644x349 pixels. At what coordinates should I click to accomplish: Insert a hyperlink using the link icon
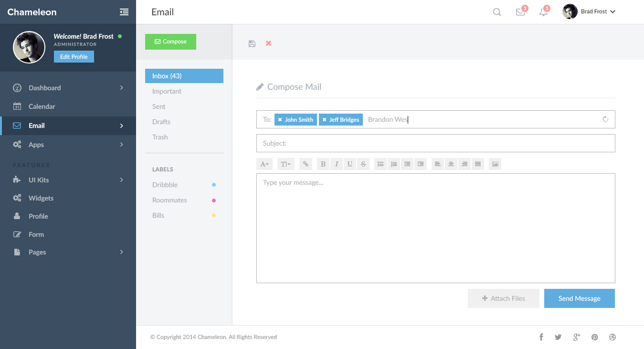tap(306, 164)
